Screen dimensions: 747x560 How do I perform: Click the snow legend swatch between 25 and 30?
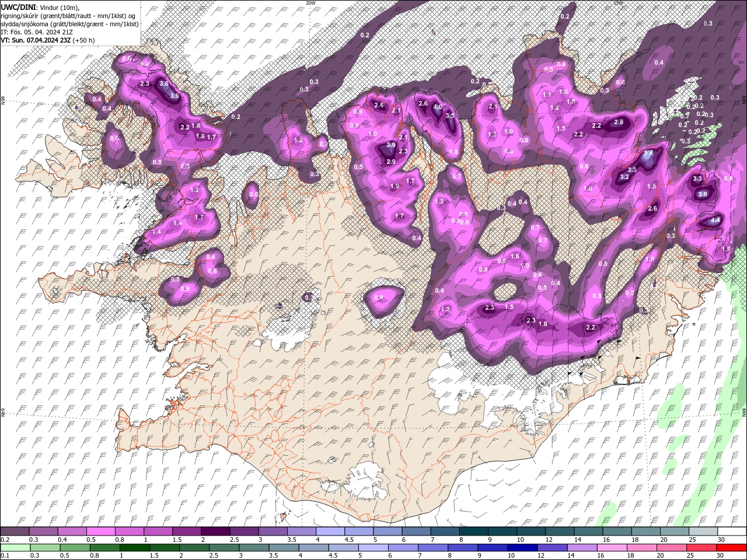click(x=703, y=531)
